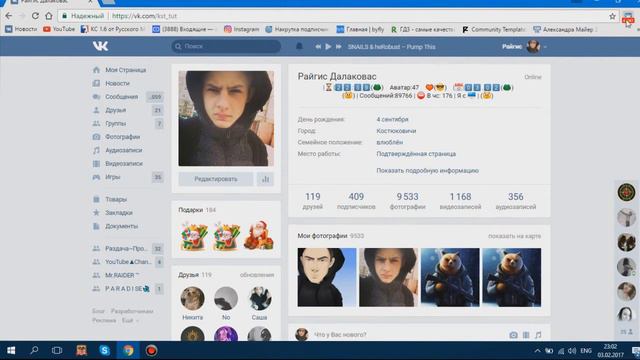Open browser home icon
Viewport: 640px width, 360px height.
coord(49,16)
